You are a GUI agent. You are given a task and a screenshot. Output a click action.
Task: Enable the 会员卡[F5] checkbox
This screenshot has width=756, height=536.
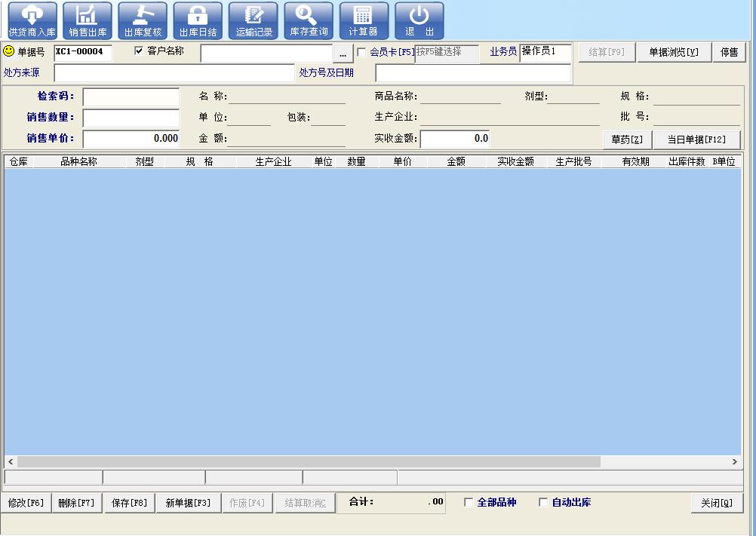coord(361,53)
